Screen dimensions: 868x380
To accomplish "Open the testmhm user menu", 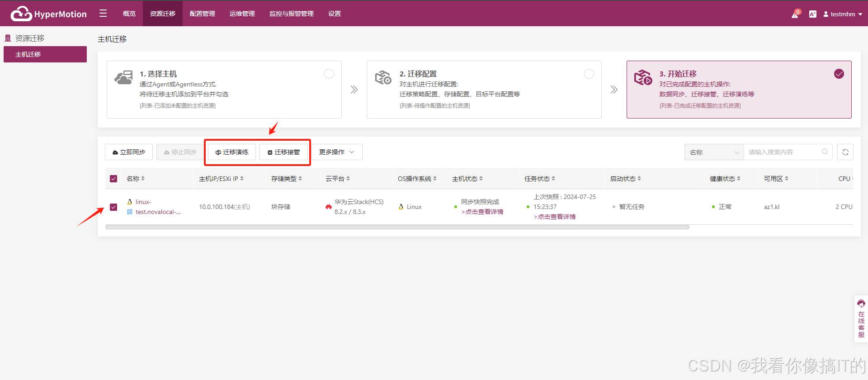I will point(843,14).
